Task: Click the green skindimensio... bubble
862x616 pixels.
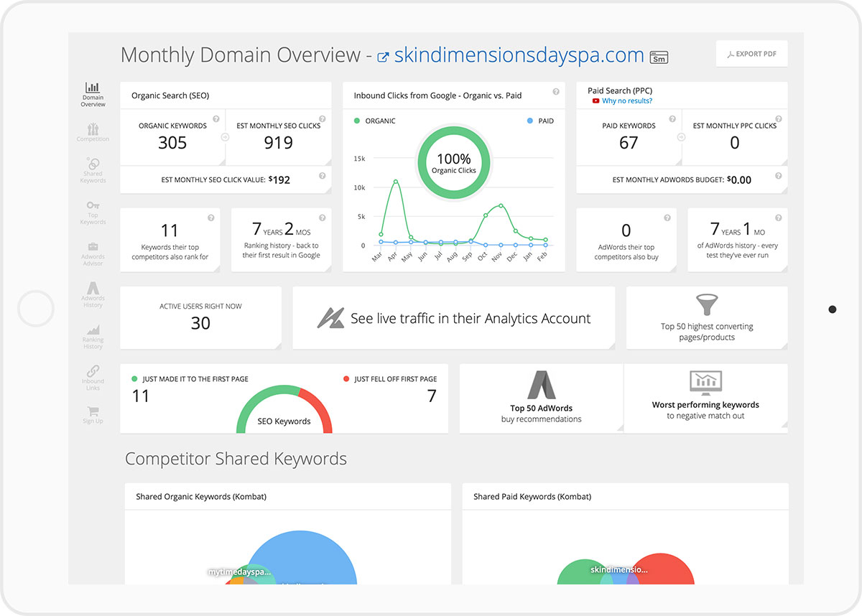Action: click(x=582, y=572)
